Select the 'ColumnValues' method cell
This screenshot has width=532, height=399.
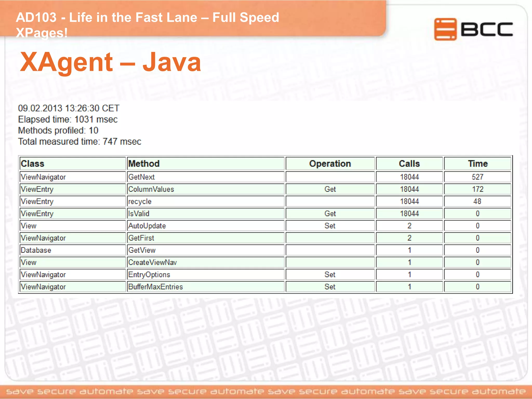point(205,189)
